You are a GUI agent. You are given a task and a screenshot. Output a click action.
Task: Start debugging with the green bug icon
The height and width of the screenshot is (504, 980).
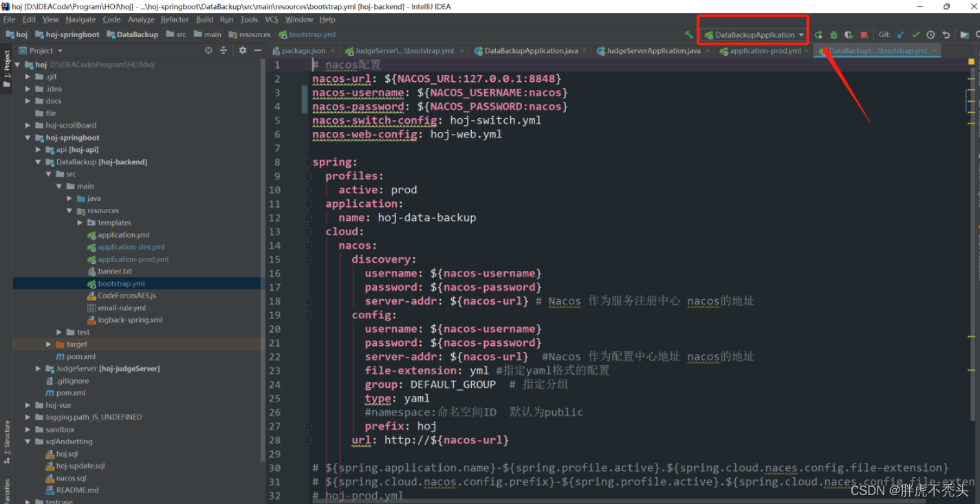click(x=834, y=34)
